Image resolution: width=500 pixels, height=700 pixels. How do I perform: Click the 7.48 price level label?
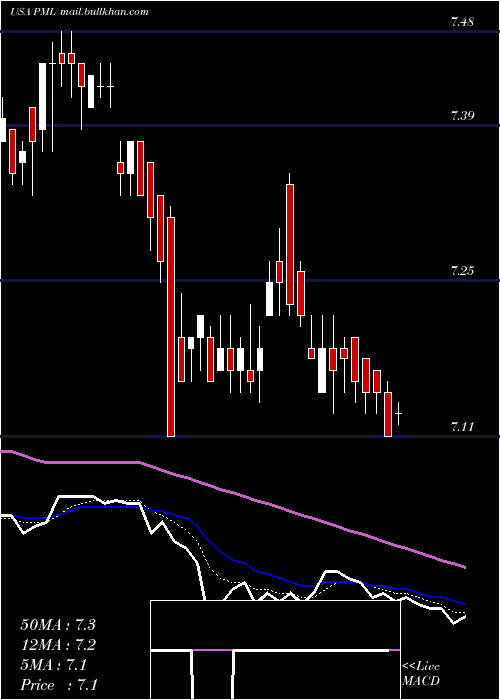[462, 22]
